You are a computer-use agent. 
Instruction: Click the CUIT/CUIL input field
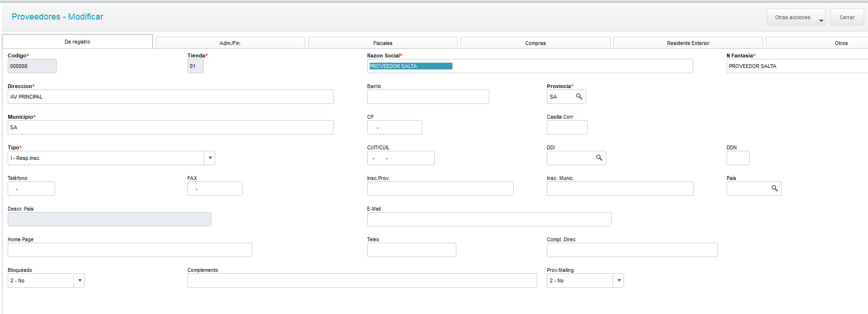401,158
